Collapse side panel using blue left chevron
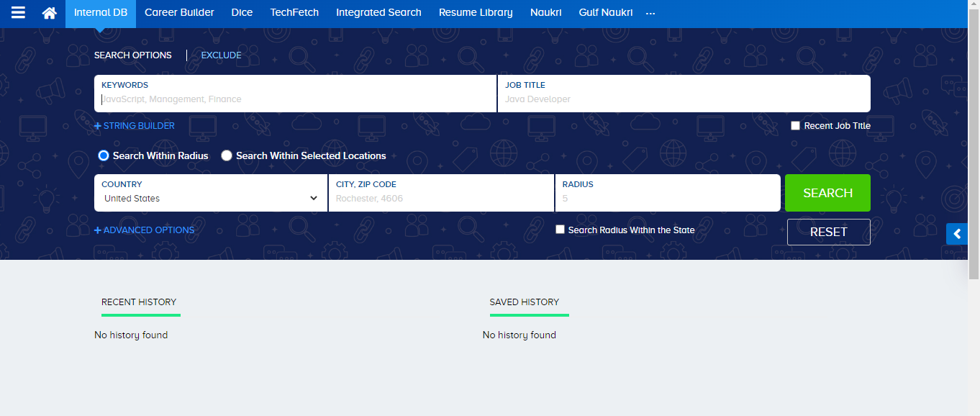The image size is (980, 416). pyautogui.click(x=957, y=234)
